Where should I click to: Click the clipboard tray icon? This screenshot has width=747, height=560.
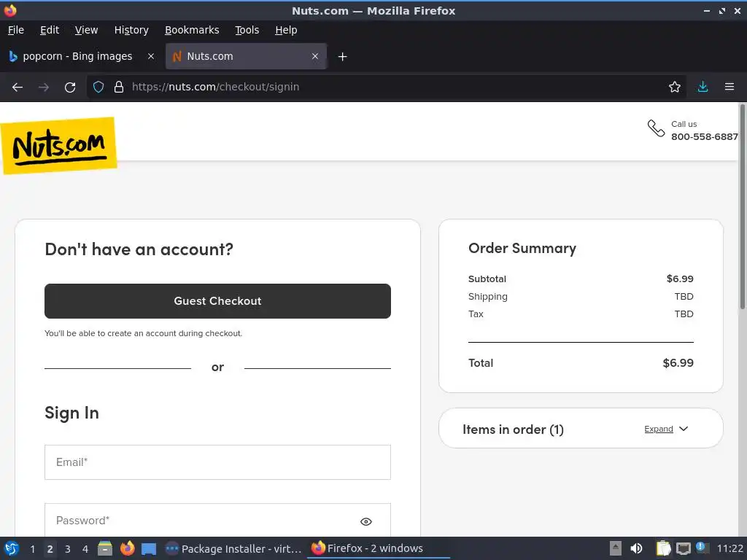tap(663, 548)
